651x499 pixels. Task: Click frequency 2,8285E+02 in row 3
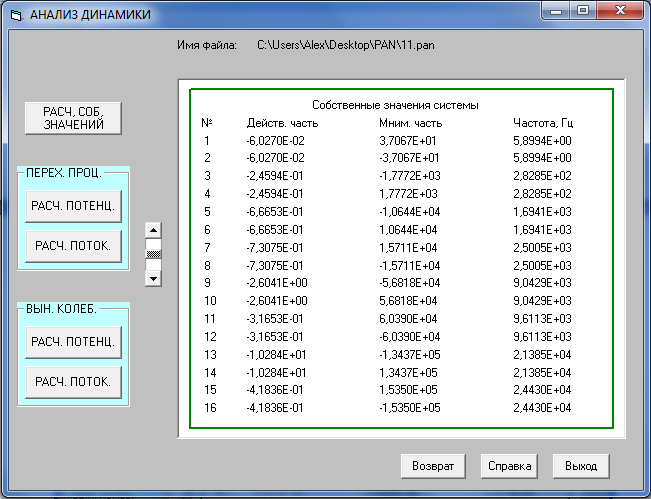(x=542, y=176)
